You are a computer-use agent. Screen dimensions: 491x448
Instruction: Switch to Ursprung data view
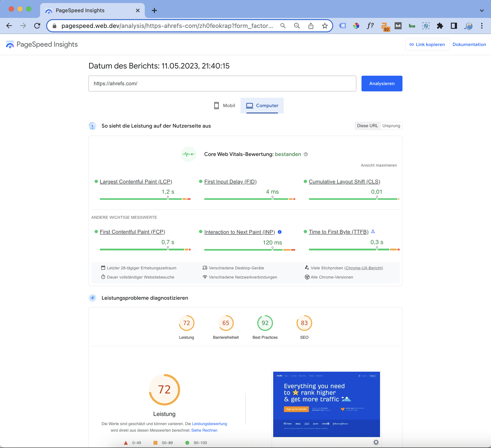tap(391, 126)
